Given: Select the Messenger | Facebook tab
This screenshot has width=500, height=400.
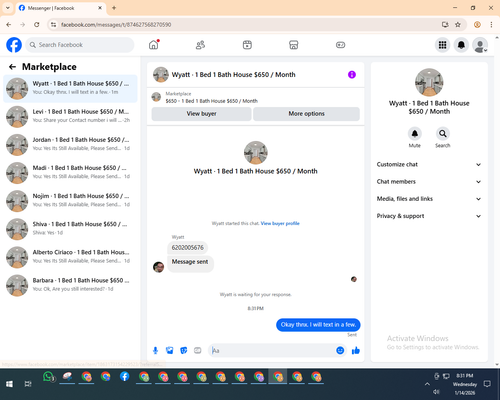Looking at the screenshot, I should 60,8.
